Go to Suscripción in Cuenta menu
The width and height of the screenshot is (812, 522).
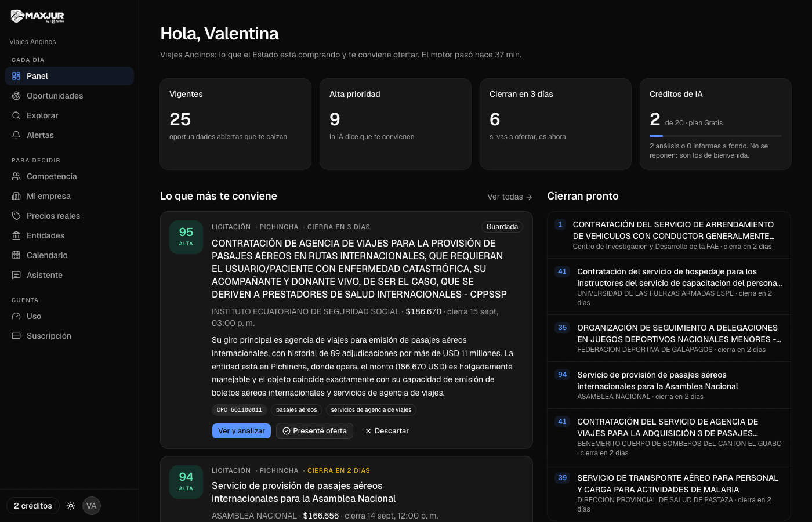[x=69, y=336]
